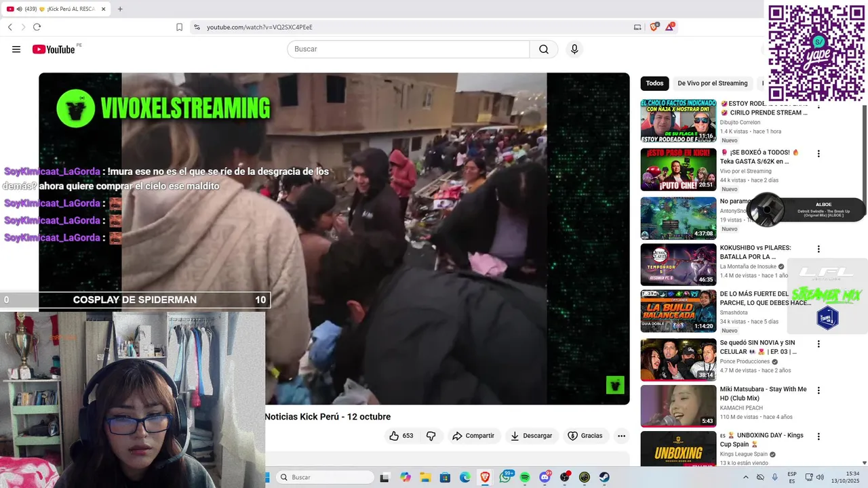The height and width of the screenshot is (488, 868).
Task: Click the Ponce Producciones channel name
Action: coord(745,362)
